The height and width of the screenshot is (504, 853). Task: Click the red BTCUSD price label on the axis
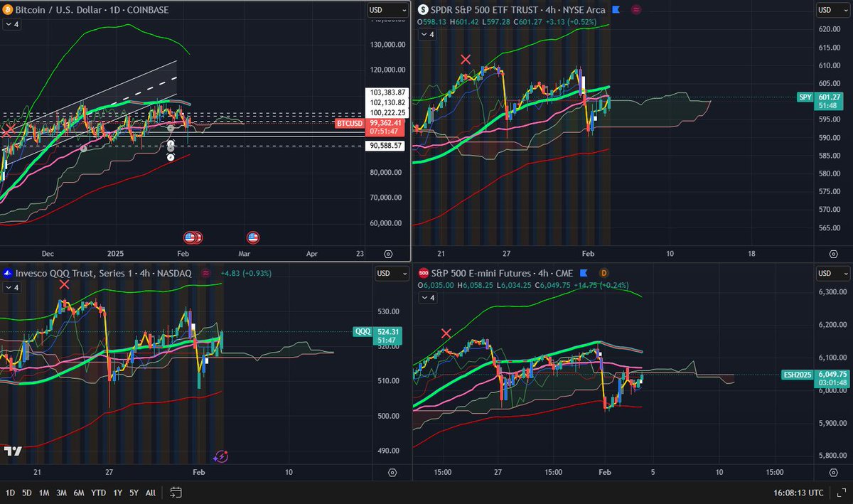click(x=350, y=123)
